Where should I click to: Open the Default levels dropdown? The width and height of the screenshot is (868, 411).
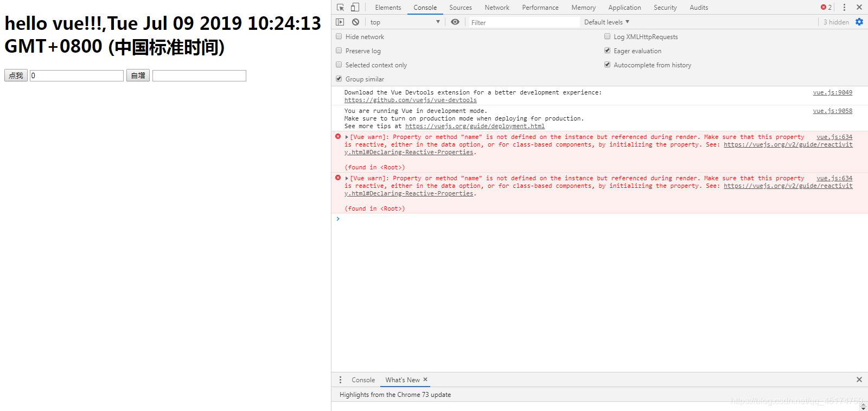point(607,22)
